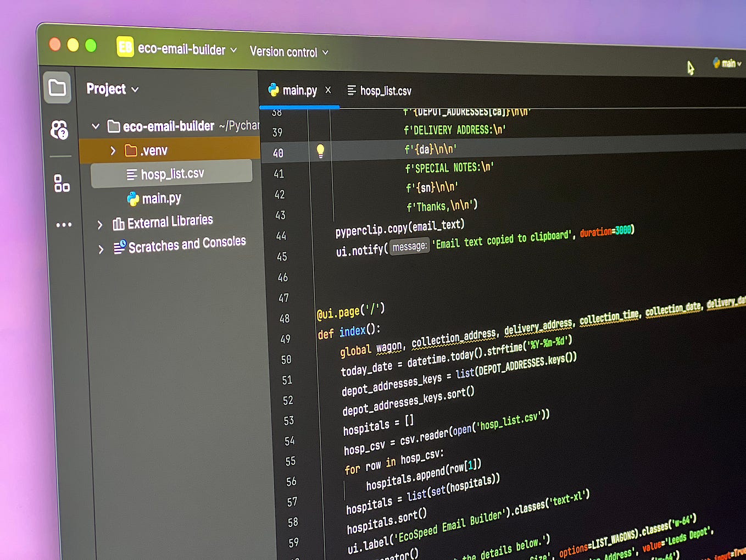Click the Python logo beside the main branch widget

pyautogui.click(x=715, y=63)
